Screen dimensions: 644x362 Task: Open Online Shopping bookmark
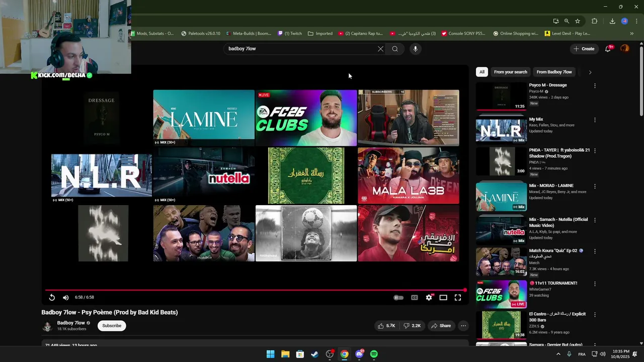[x=515, y=34]
